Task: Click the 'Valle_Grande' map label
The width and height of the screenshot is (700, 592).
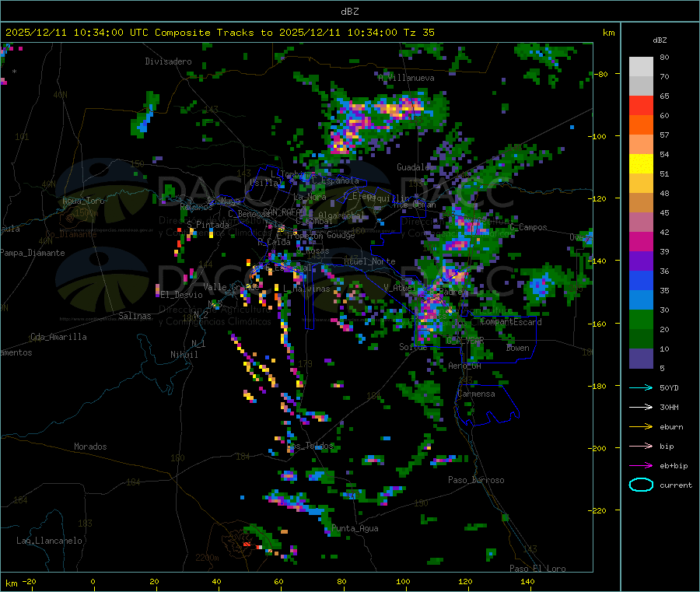Action: (231, 287)
